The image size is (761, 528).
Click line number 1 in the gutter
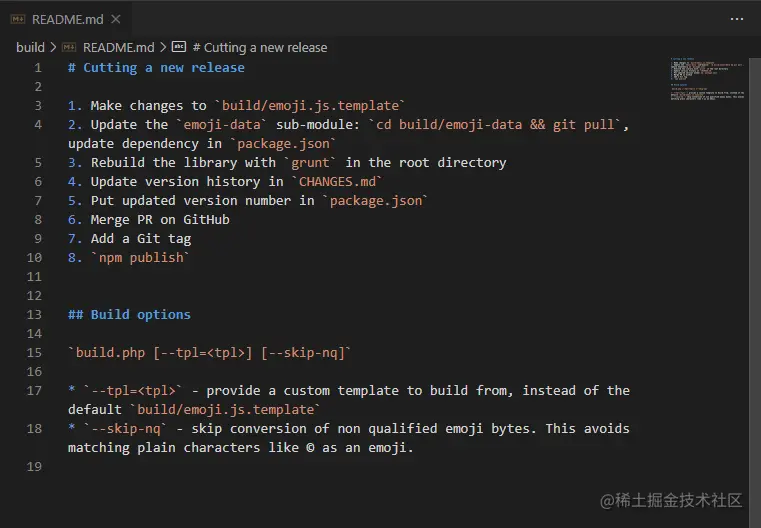38,68
